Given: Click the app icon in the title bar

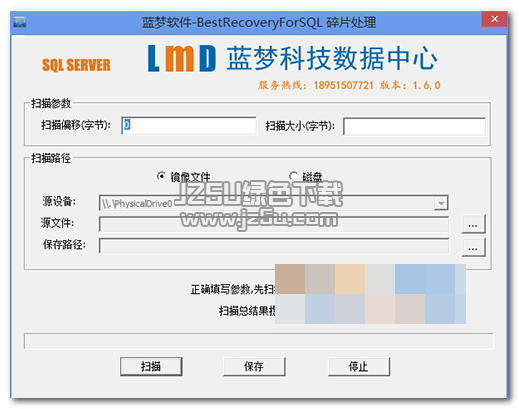Looking at the screenshot, I should 20,22.
